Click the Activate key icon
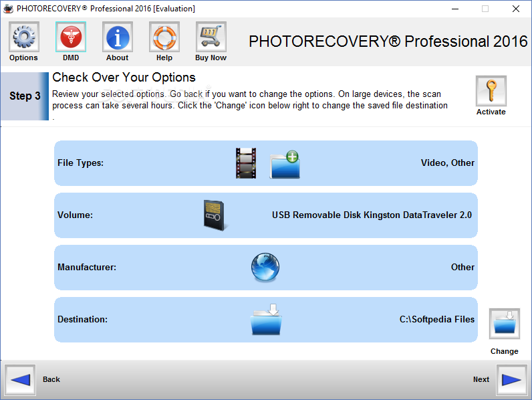The image size is (532, 400). 491,91
